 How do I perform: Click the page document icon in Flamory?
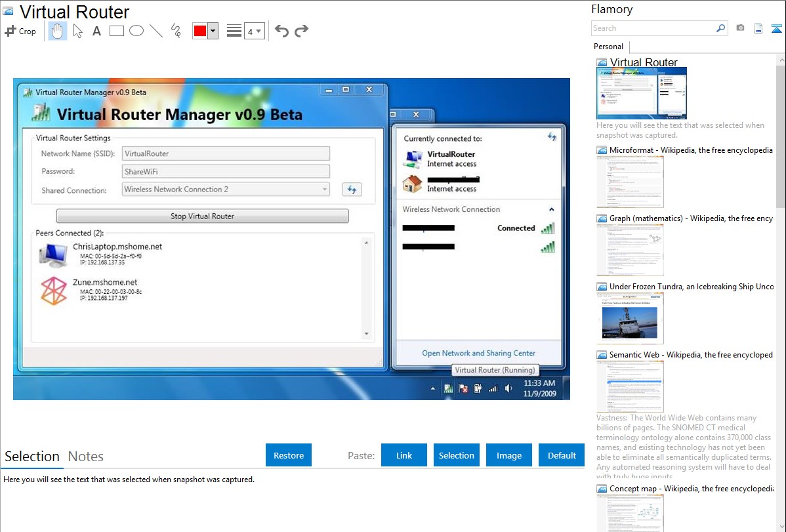(x=758, y=28)
